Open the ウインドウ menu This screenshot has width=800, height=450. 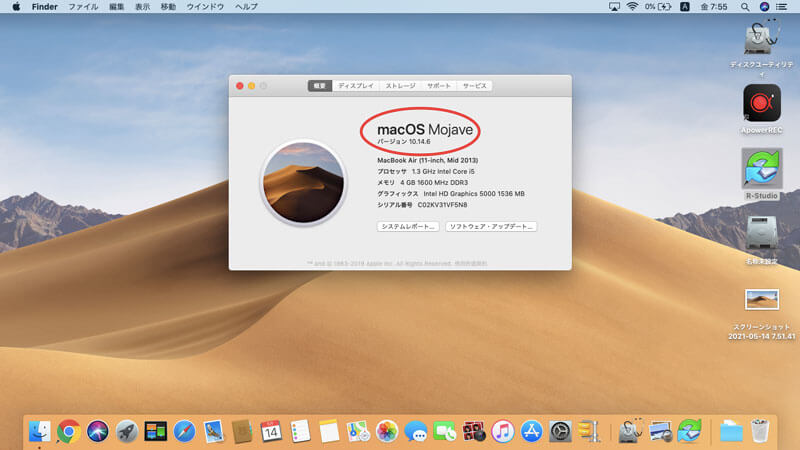click(x=205, y=7)
